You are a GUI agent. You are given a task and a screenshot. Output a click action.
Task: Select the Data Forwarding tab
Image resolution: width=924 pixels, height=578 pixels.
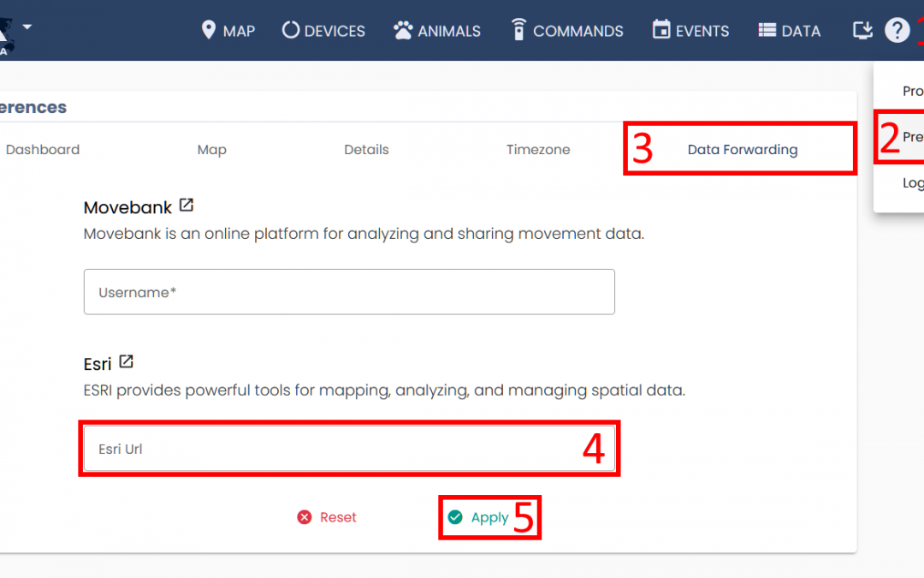742,150
